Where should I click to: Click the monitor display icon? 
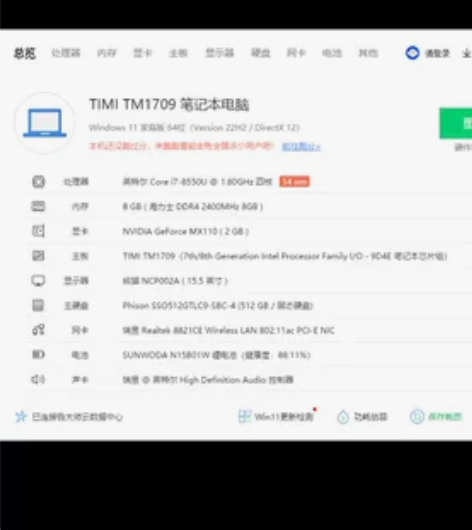pyautogui.click(x=38, y=281)
